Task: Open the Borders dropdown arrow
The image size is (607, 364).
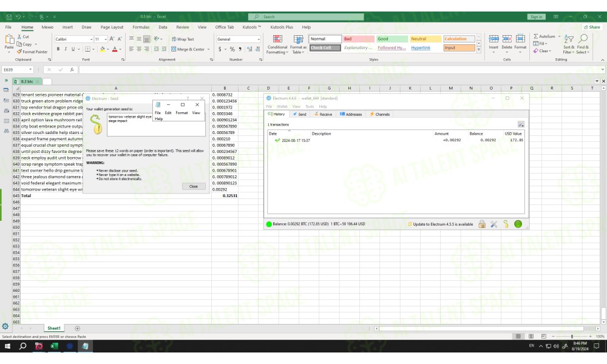Action: pyautogui.click(x=93, y=49)
